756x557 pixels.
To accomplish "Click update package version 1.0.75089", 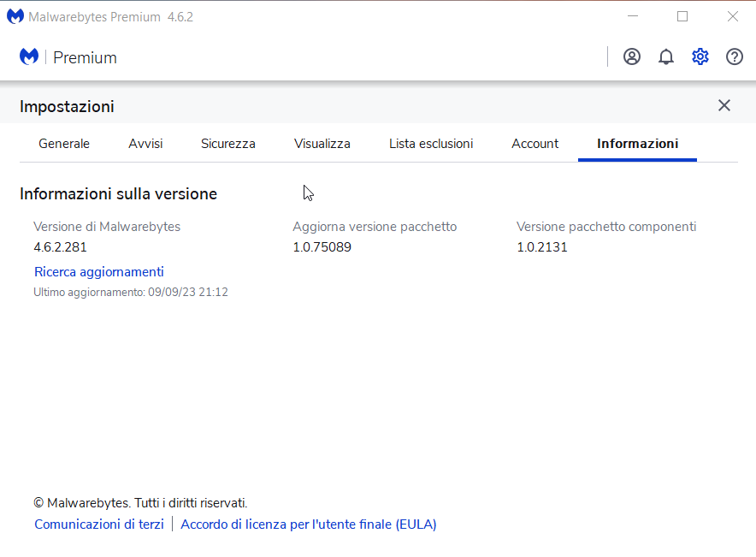I will click(x=322, y=247).
